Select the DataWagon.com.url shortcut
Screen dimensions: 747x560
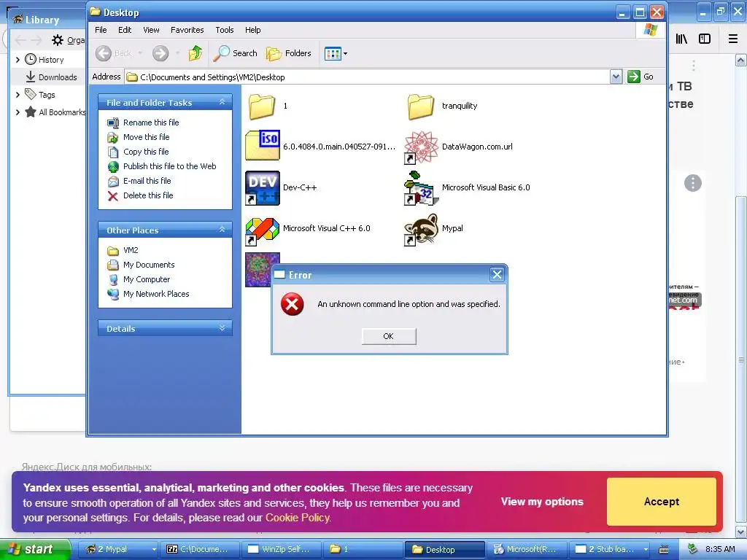(x=459, y=147)
